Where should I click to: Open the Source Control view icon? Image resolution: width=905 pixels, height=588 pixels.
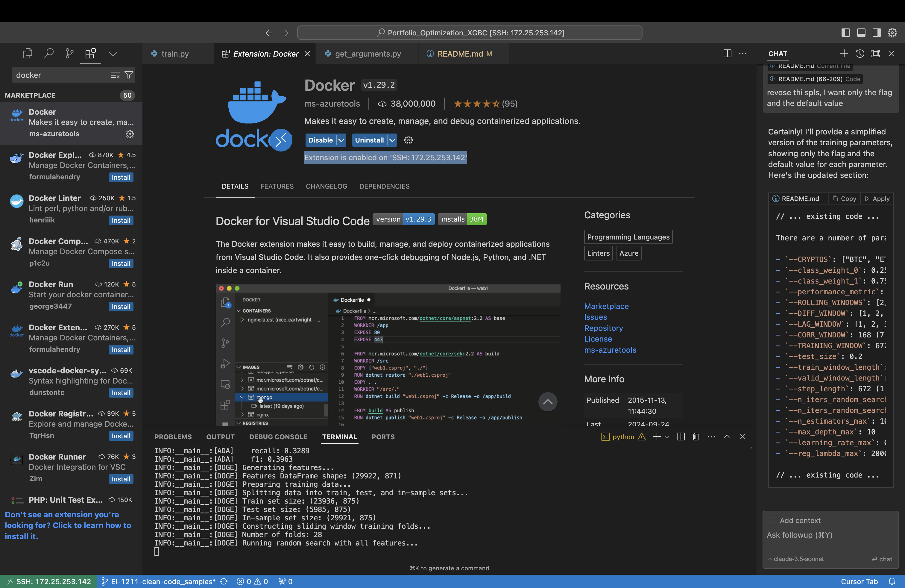69,54
